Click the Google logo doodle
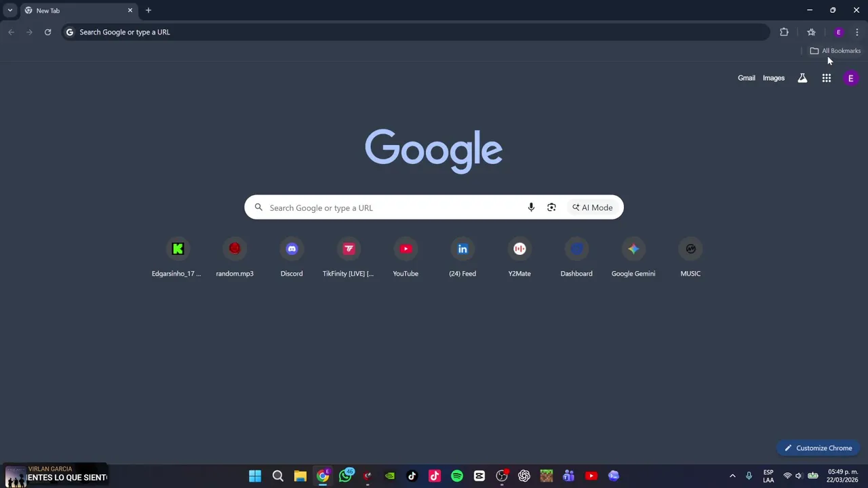 click(434, 150)
